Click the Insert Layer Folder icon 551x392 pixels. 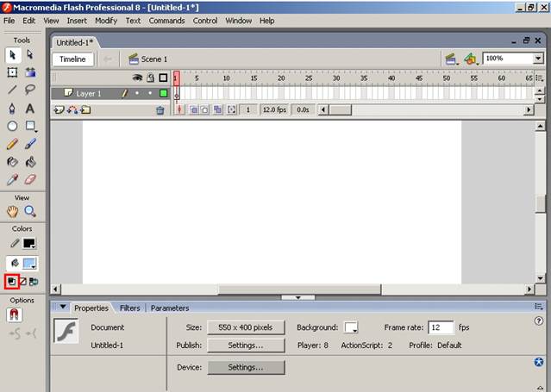85,110
